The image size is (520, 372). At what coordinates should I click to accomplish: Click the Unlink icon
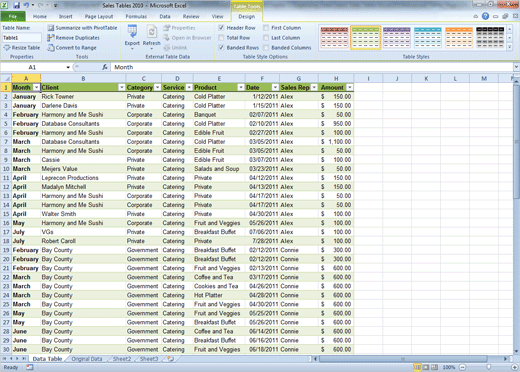[167, 48]
